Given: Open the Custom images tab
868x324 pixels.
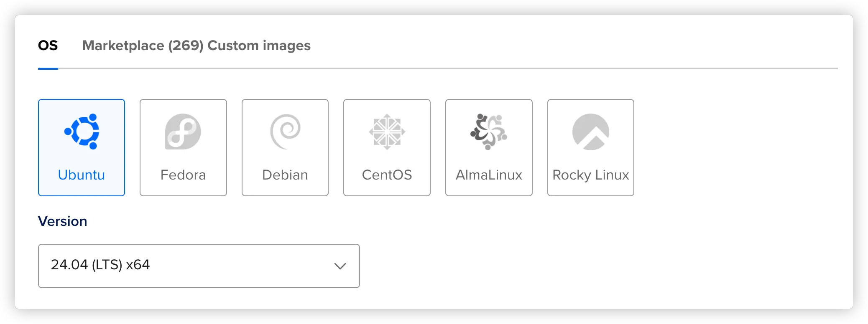Looking at the screenshot, I should (x=259, y=46).
